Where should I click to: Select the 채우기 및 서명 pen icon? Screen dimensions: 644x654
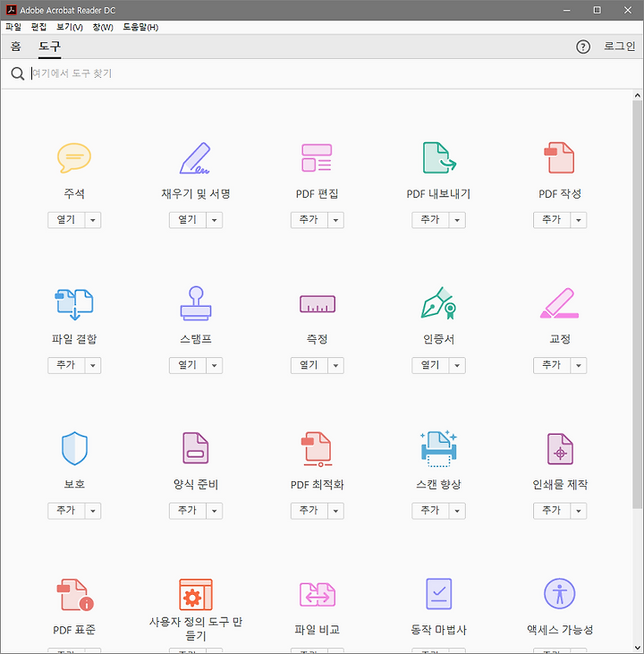point(195,157)
